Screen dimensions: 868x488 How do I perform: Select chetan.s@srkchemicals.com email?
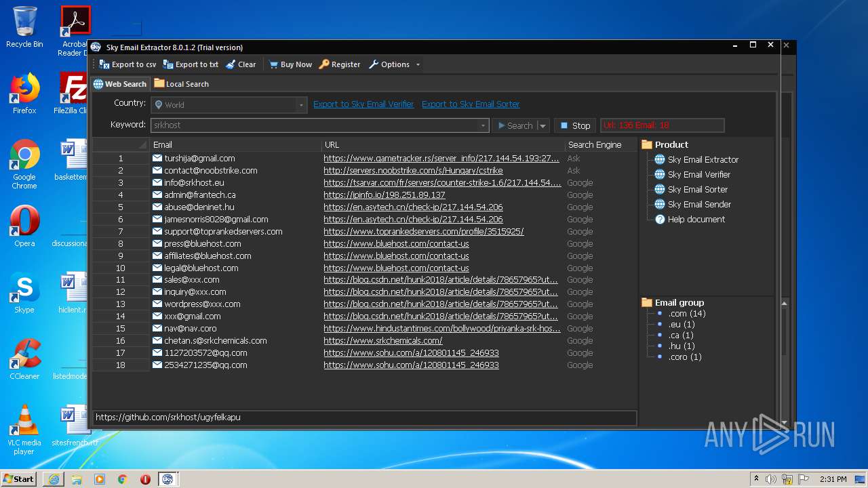click(215, 341)
